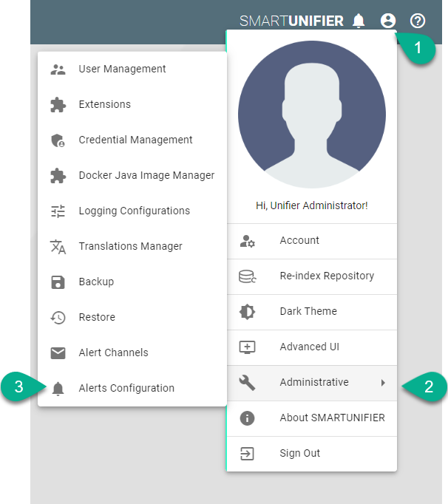448x504 pixels.
Task: Expand the Administrative submenu arrow
Action: [383, 383]
